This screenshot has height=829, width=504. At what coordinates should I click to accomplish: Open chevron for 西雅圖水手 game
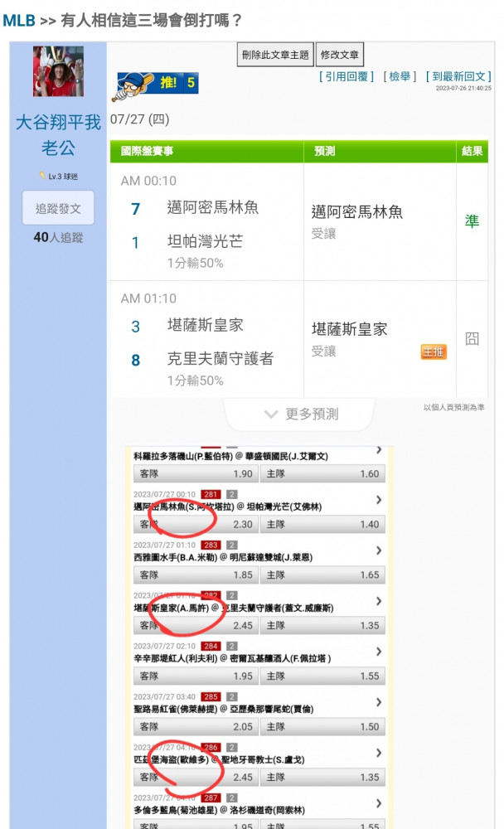379,550
